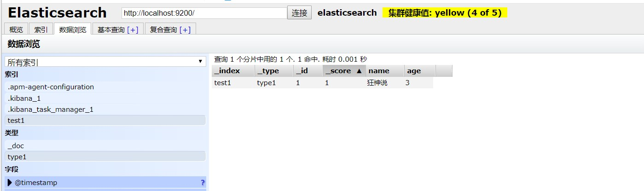Click the @timestamp help question mark
Image resolution: width=644 pixels, height=191 pixels.
(x=203, y=183)
